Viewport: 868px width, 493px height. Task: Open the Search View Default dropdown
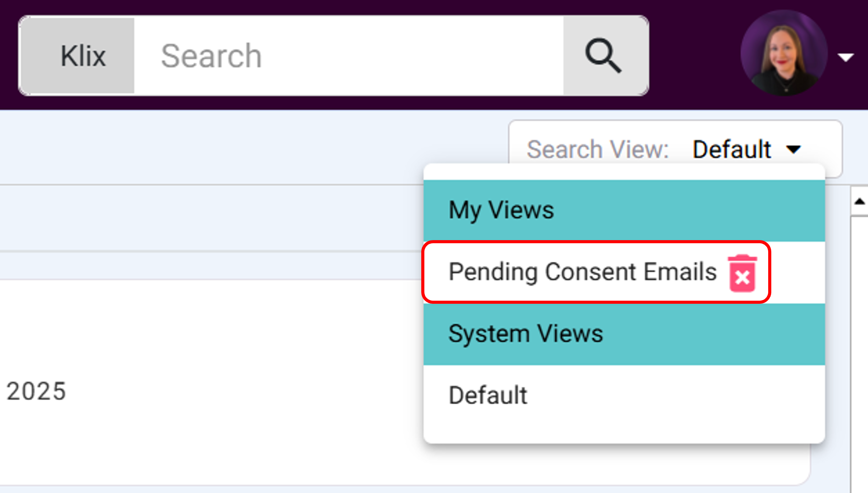click(x=675, y=149)
